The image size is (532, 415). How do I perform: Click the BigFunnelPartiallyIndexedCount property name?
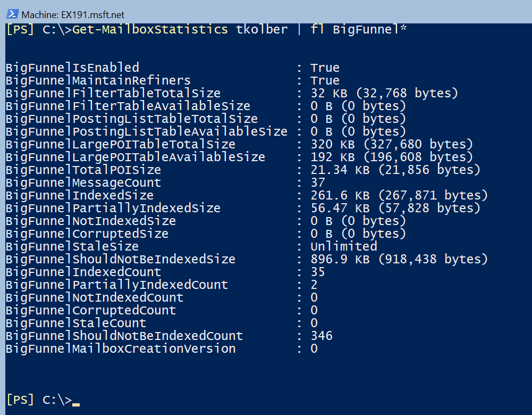click(117, 285)
